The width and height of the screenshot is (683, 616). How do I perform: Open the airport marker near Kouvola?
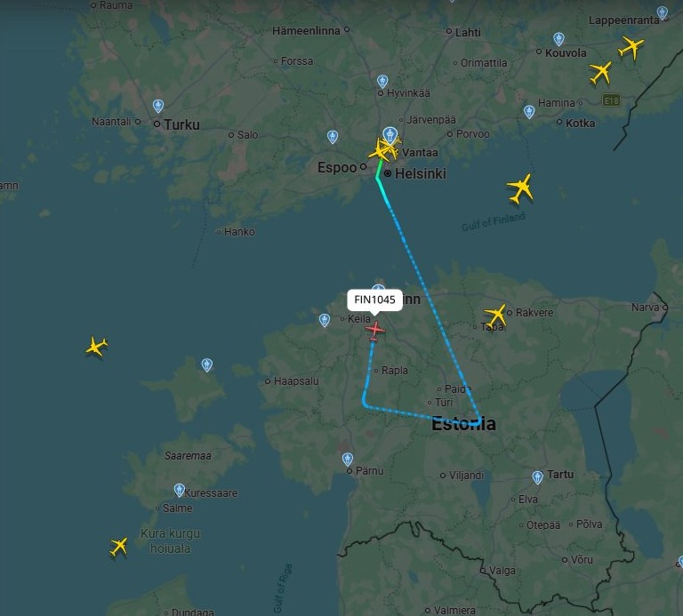pyautogui.click(x=558, y=39)
